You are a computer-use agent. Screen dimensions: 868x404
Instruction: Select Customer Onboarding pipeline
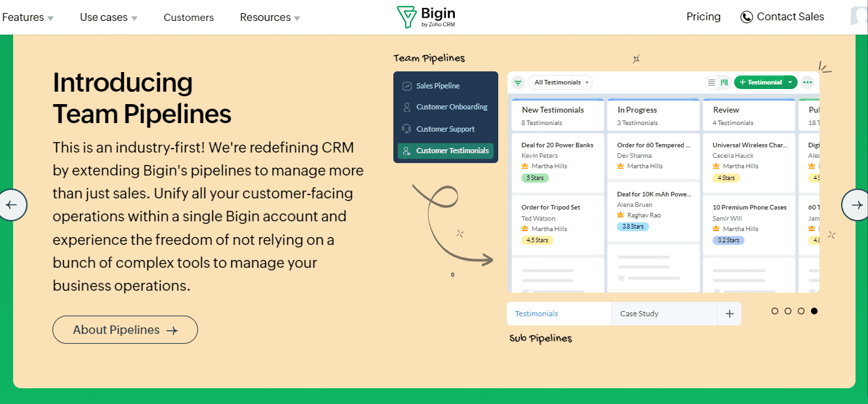pos(445,107)
